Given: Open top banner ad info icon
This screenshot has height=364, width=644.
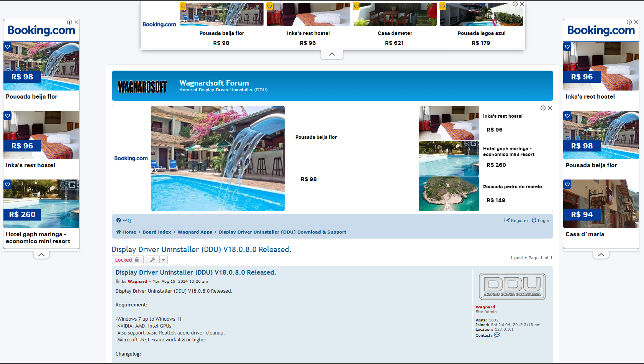Looking at the screenshot, I should [x=515, y=4].
